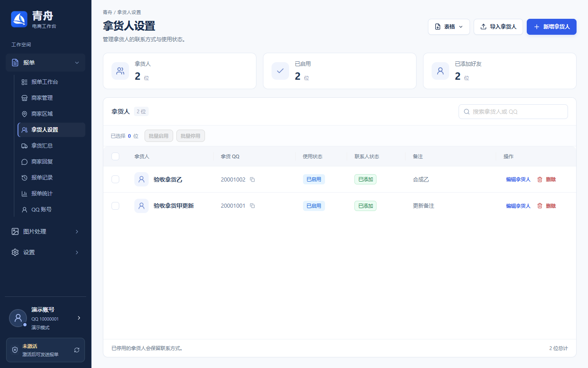Open 拿货汇总 in the sidebar
588x368 pixels.
[51, 146]
